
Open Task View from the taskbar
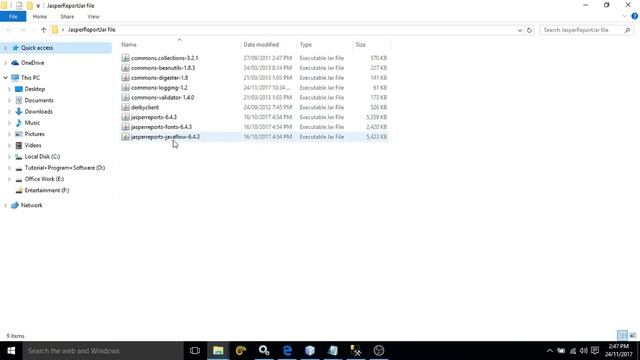195,351
